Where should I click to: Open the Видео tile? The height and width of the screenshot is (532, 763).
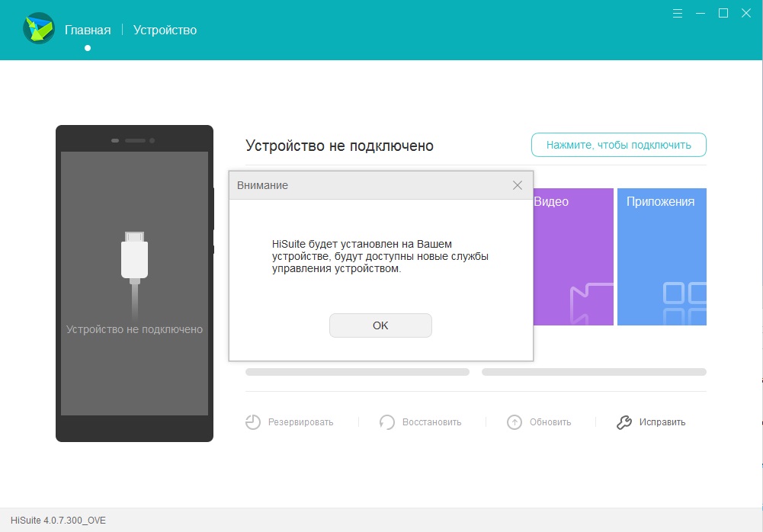point(573,257)
